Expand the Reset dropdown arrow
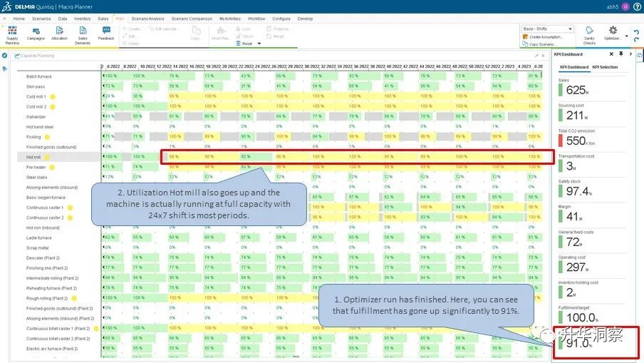Viewport: 644px width, 363px height. [x=258, y=44]
